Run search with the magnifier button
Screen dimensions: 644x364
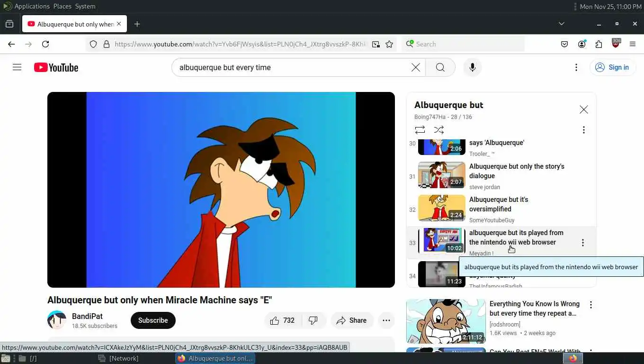[x=440, y=67]
